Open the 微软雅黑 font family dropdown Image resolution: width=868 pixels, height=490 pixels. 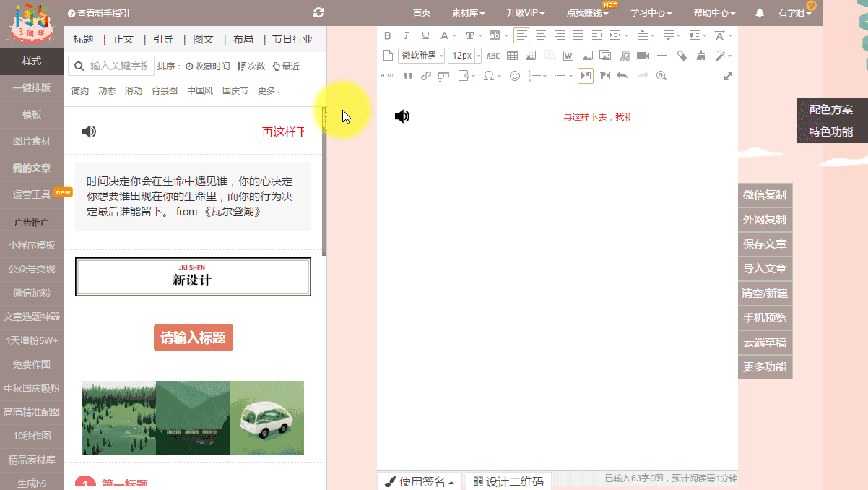[421, 56]
